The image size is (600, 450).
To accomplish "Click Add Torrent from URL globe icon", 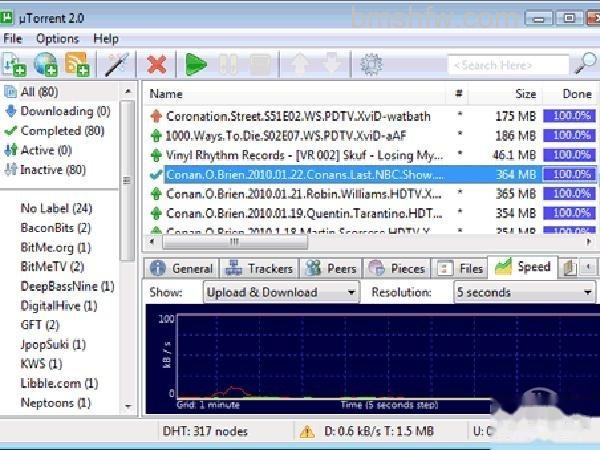I will click(46, 64).
